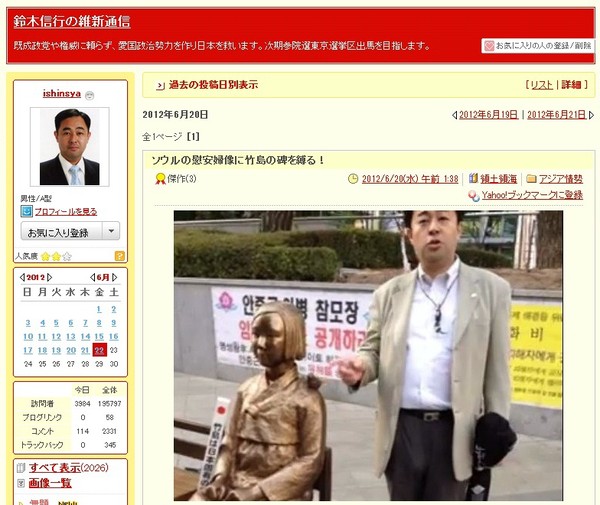Open the 2012年6月19日 previous day link
The image size is (600, 505).
489,115
